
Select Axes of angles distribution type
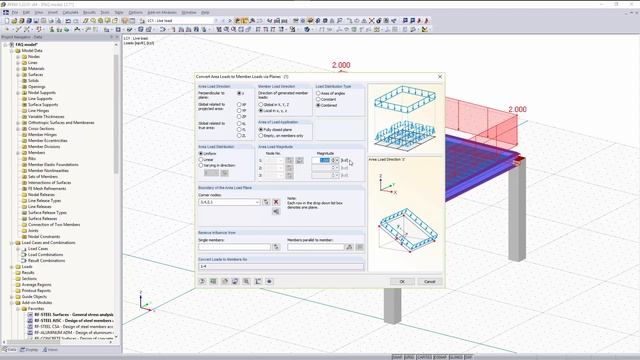coord(318,93)
